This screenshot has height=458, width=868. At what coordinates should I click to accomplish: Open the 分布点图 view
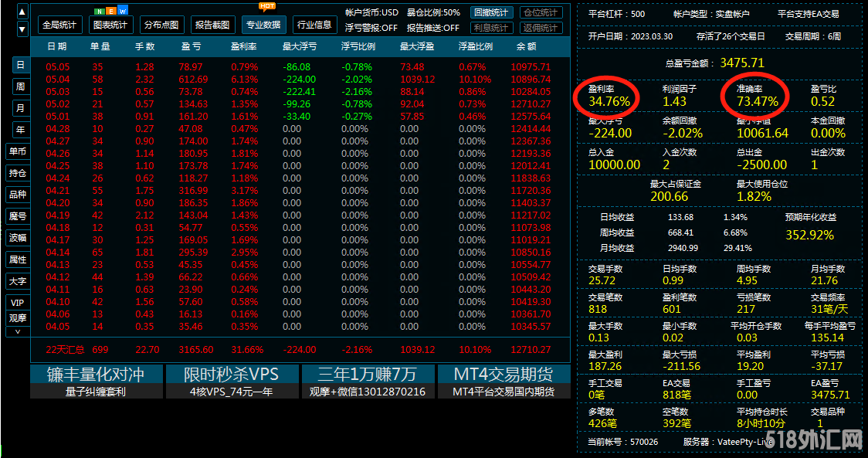(x=161, y=25)
